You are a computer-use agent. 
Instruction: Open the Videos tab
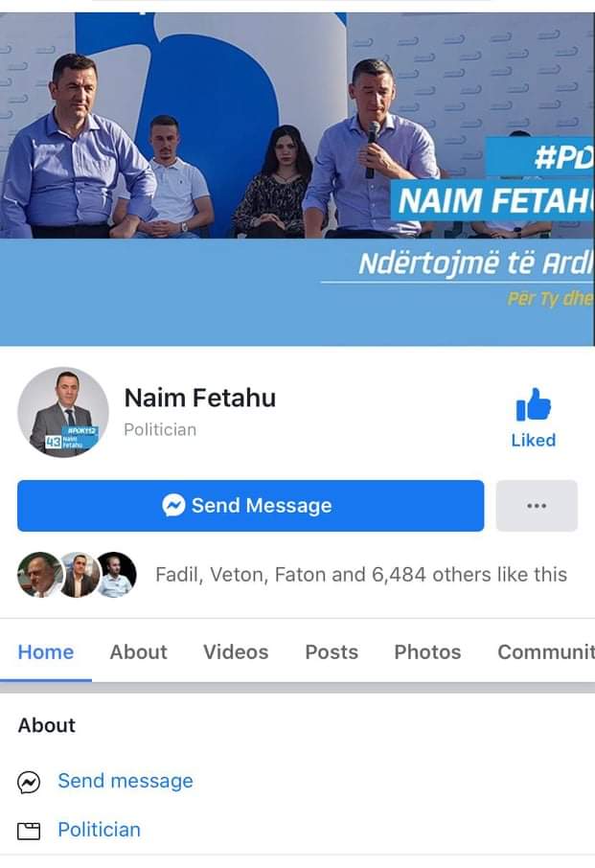(236, 652)
